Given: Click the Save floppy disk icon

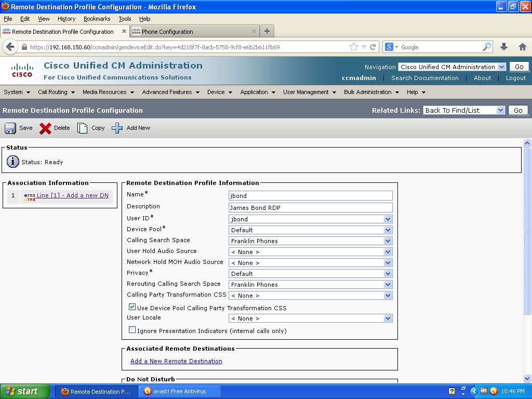Looking at the screenshot, I should point(10,128).
